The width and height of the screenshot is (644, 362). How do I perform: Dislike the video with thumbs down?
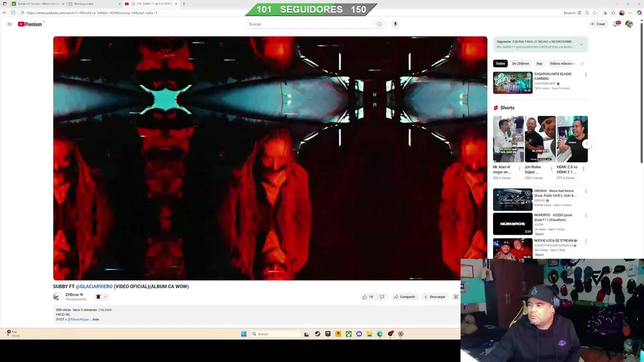coord(382,297)
